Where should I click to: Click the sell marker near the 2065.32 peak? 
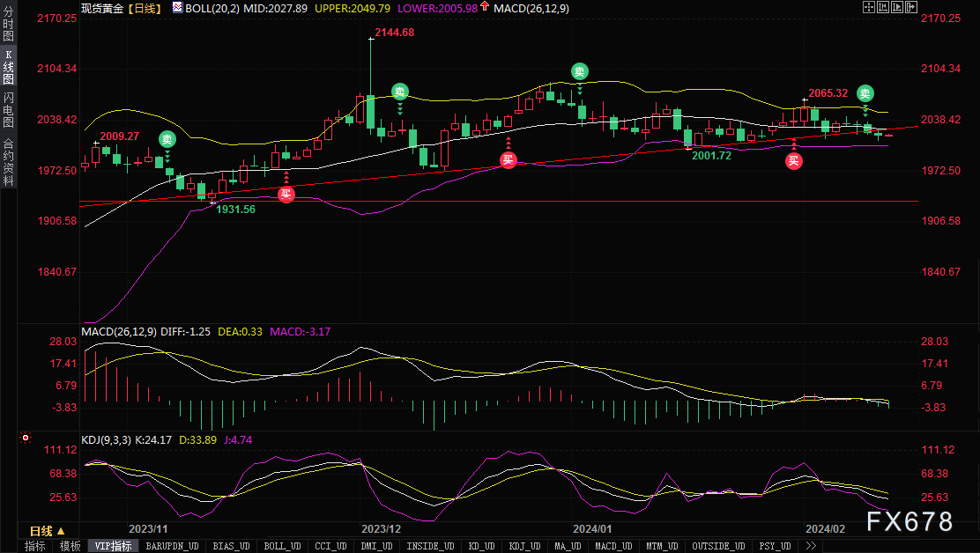click(x=865, y=94)
